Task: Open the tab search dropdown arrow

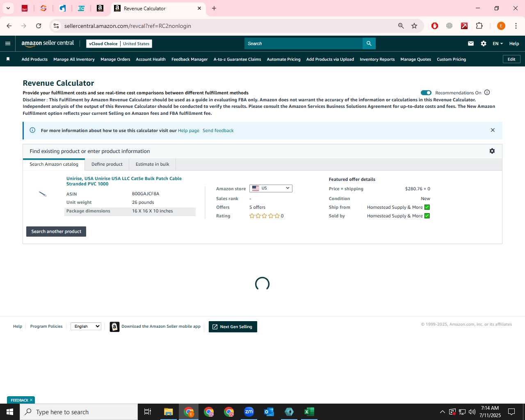Action: click(x=8, y=8)
